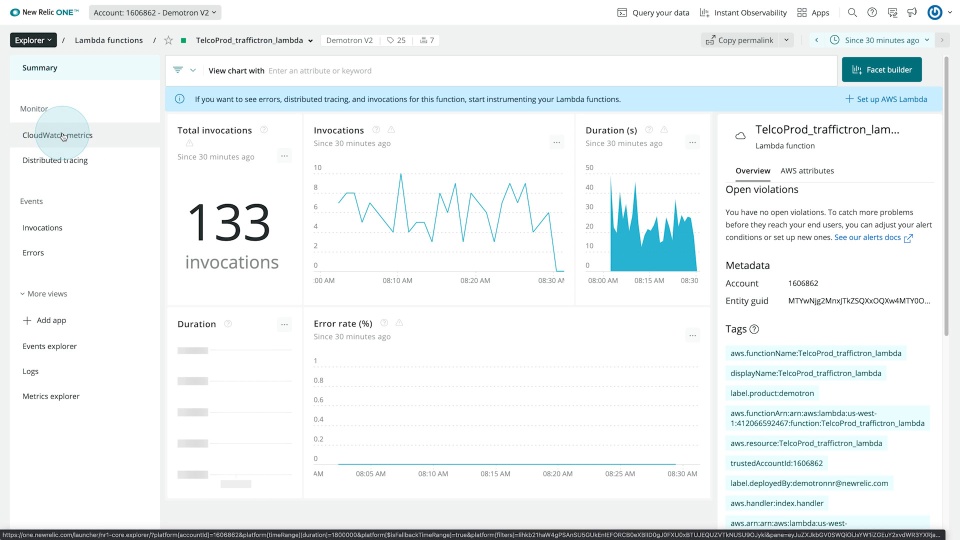
Task: Go to previous time range arrow
Action: point(816,40)
